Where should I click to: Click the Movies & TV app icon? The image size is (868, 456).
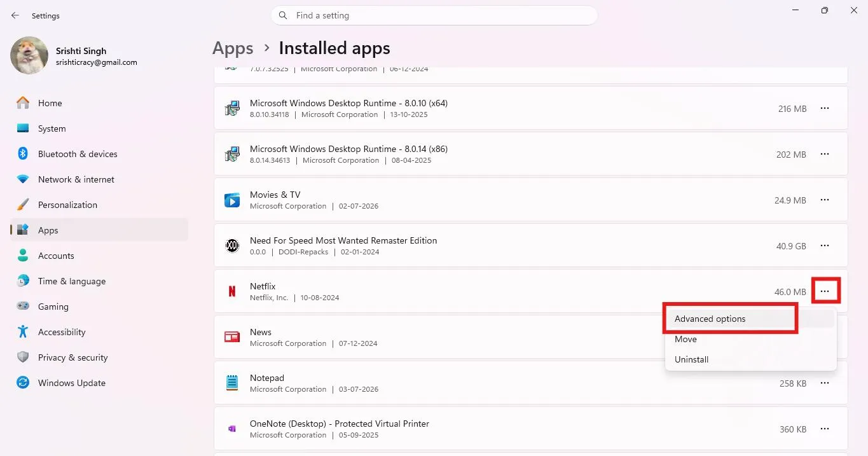(x=232, y=200)
